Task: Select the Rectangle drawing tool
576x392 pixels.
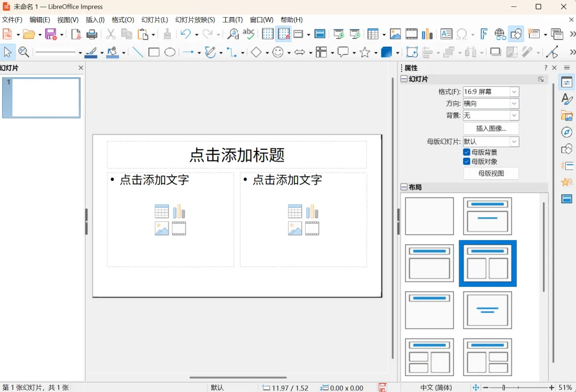Action: click(x=154, y=52)
